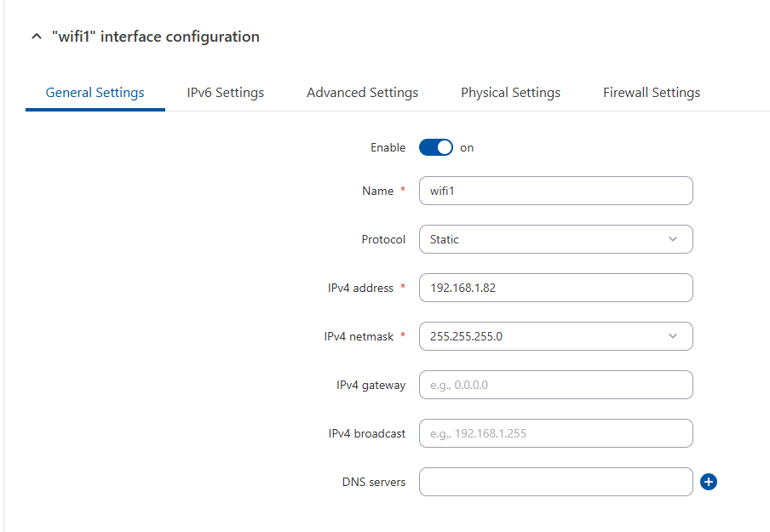Select the IPv4 broadcast input box
Image resolution: width=770 pixels, height=532 pixels.
point(555,433)
